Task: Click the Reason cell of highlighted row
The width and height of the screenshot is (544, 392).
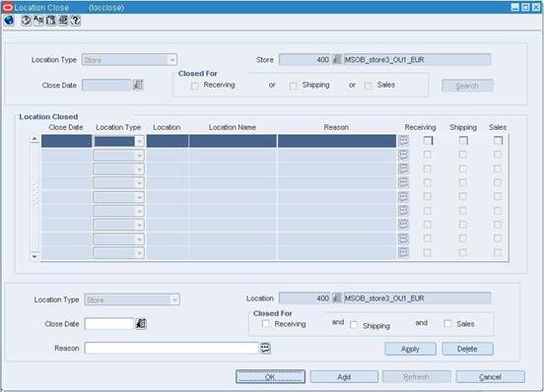Action: 337,141
